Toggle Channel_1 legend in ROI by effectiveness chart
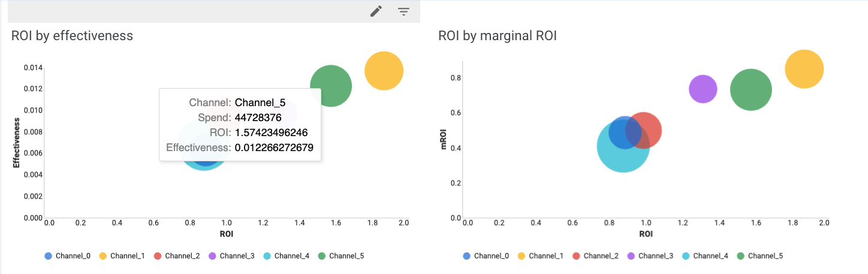 122,256
